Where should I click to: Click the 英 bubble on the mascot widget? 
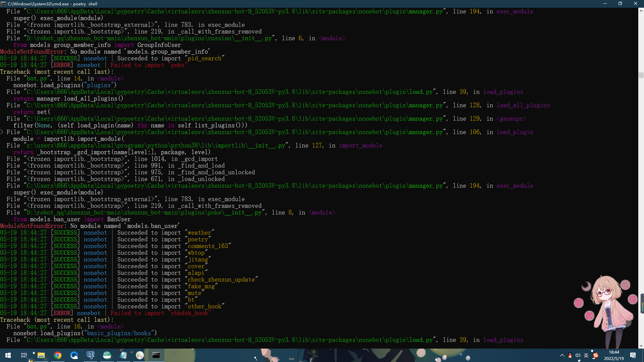pyautogui.click(x=589, y=315)
